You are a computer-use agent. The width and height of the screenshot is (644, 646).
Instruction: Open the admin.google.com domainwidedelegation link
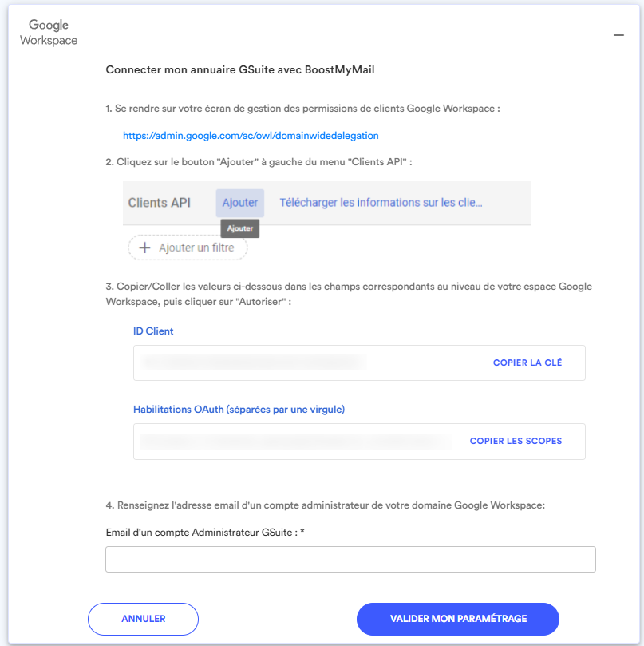tap(251, 136)
